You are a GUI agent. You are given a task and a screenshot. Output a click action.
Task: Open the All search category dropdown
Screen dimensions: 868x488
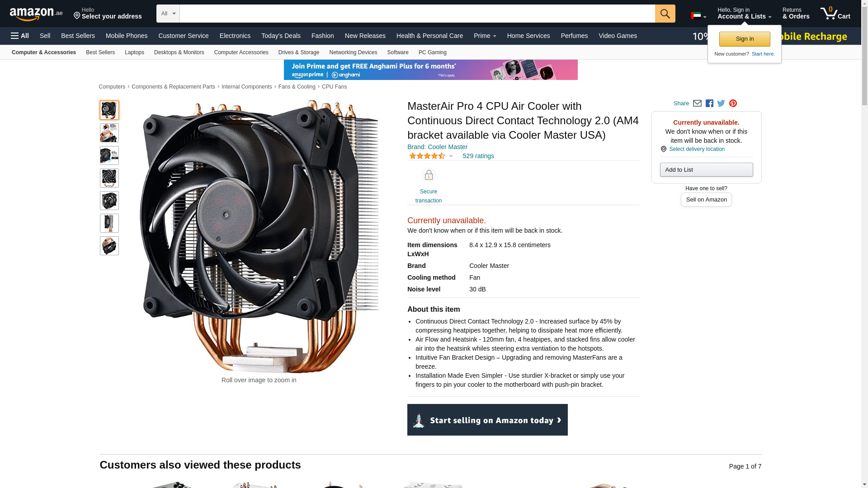point(168,14)
